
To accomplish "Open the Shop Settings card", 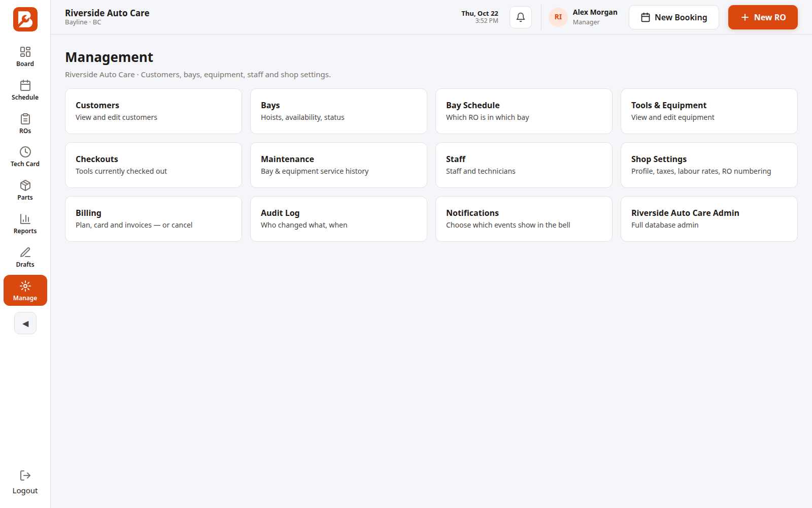I will tap(709, 165).
